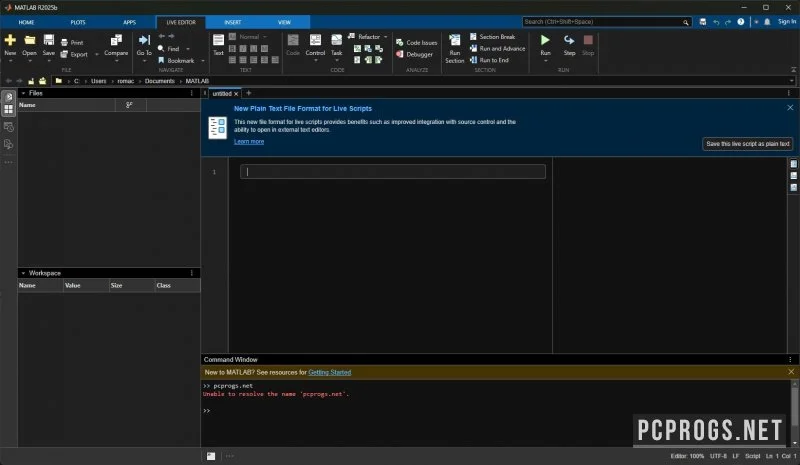Click the live script code line
The height and width of the screenshot is (465, 800).
pyautogui.click(x=393, y=172)
